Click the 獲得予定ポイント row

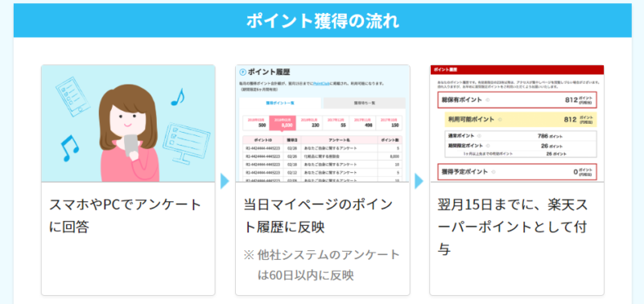[x=517, y=171]
